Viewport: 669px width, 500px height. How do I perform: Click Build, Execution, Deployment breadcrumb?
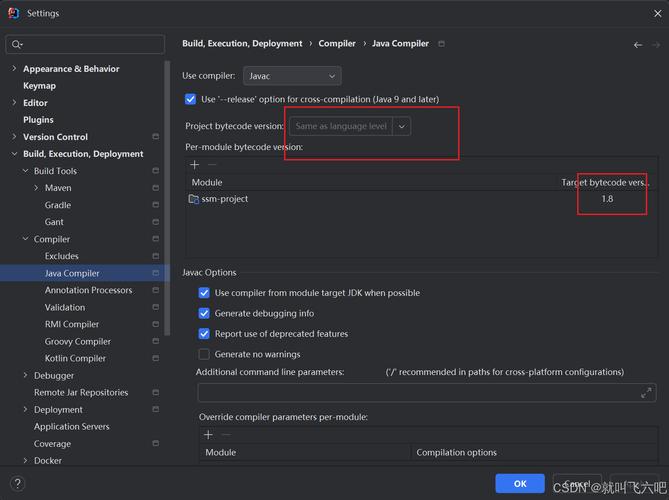242,44
